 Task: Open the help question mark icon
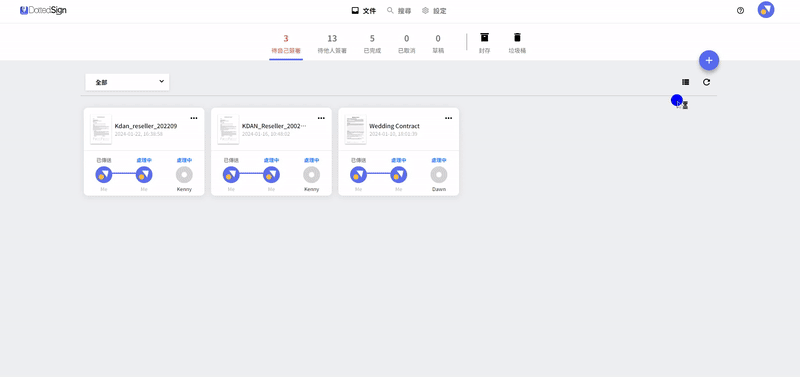740,11
